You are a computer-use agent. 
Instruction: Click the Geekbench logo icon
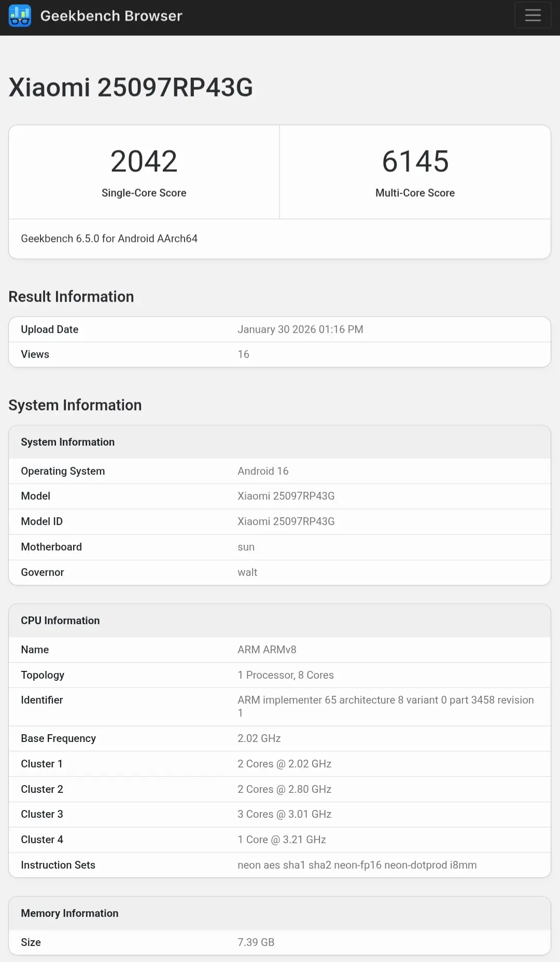[20, 16]
